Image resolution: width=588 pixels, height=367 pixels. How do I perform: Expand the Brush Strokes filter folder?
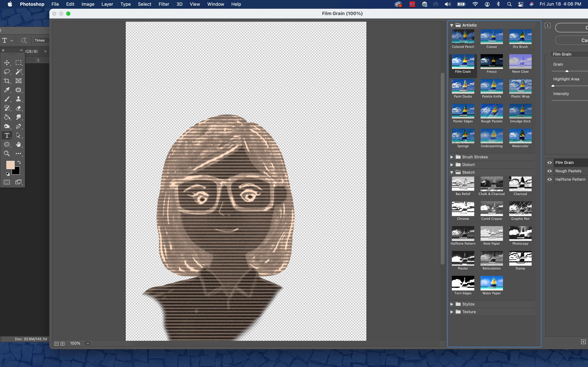coord(452,157)
